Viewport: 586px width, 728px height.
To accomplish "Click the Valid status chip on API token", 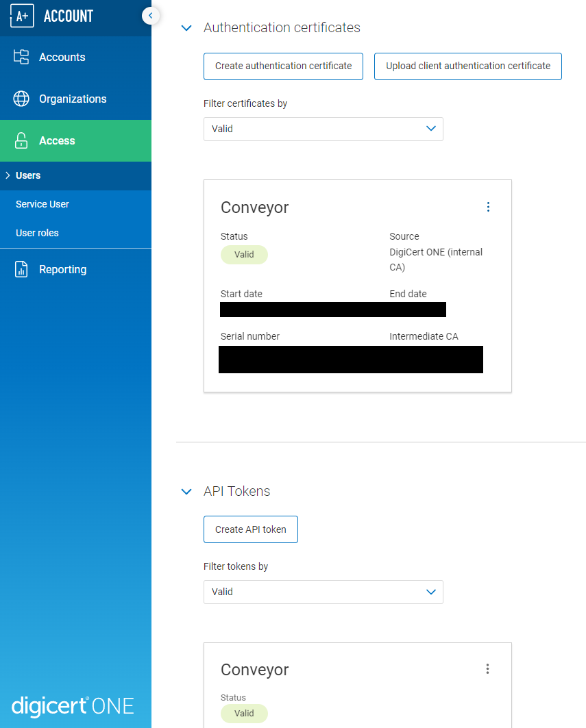I will click(x=244, y=713).
